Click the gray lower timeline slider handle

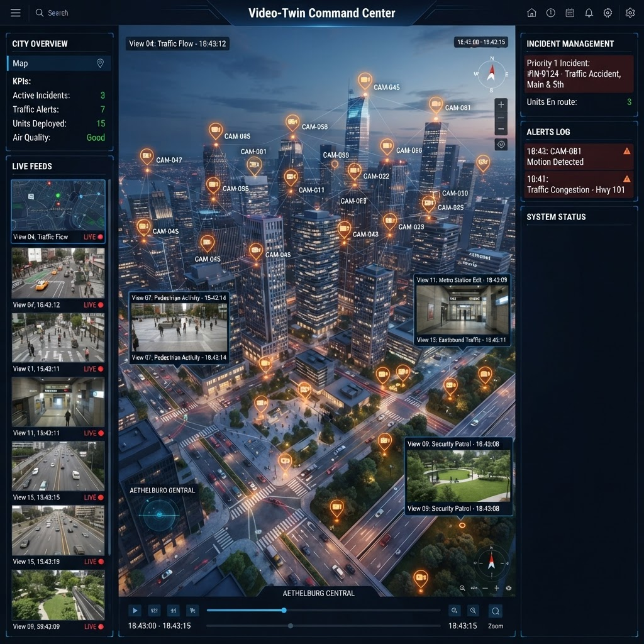coord(291,626)
